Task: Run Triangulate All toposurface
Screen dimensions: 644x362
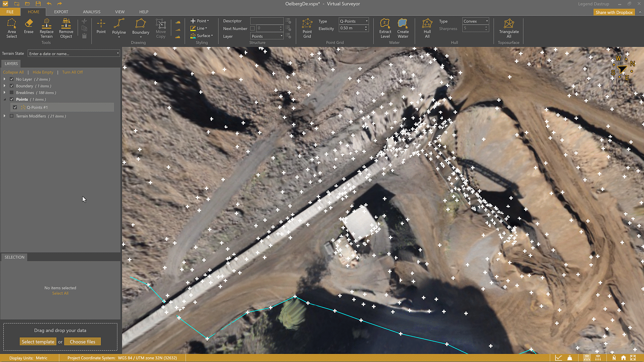Action: (x=508, y=28)
